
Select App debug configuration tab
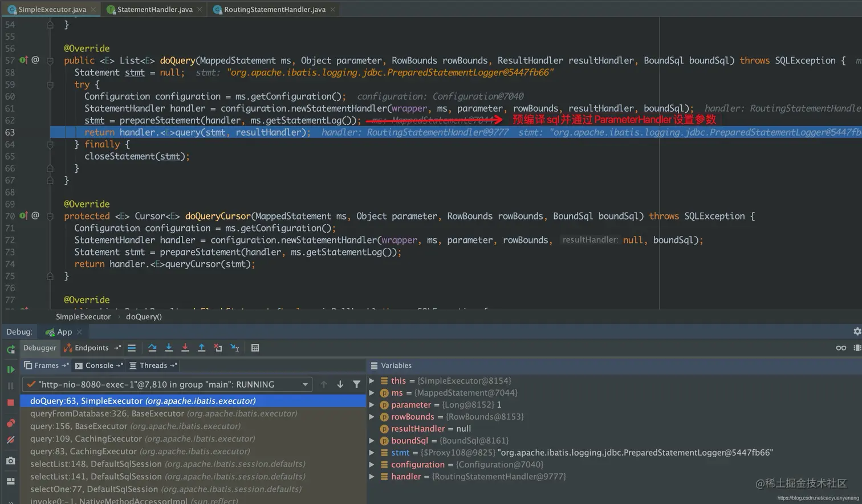click(64, 332)
